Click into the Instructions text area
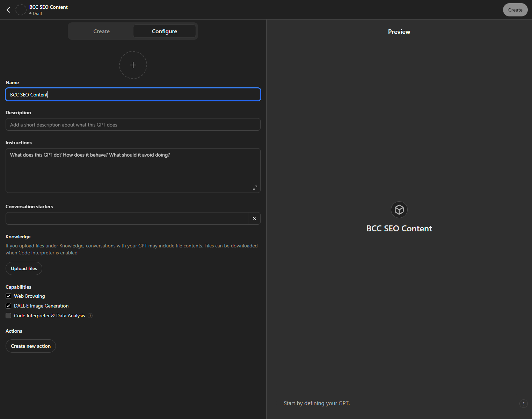Viewport: 532px width, 419px height. [x=133, y=171]
